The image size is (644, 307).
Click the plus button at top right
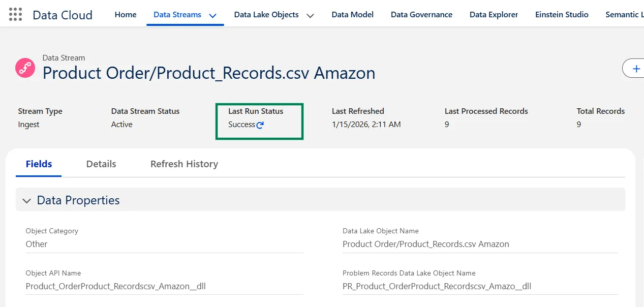click(x=635, y=68)
